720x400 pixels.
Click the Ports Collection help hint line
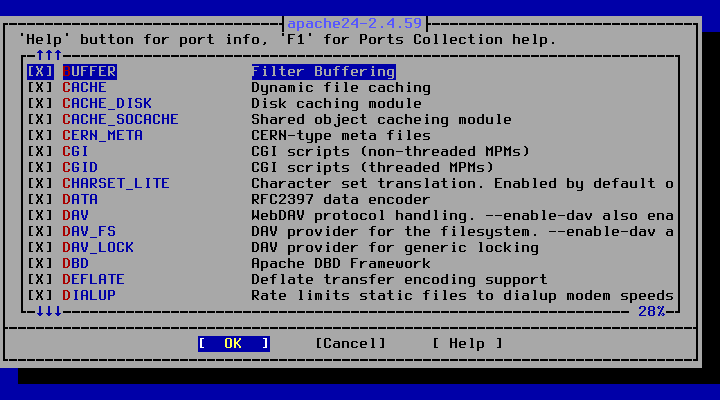(287, 39)
